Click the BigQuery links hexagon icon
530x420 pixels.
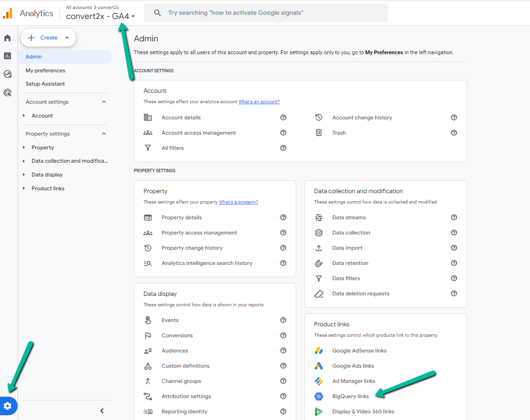tap(319, 396)
